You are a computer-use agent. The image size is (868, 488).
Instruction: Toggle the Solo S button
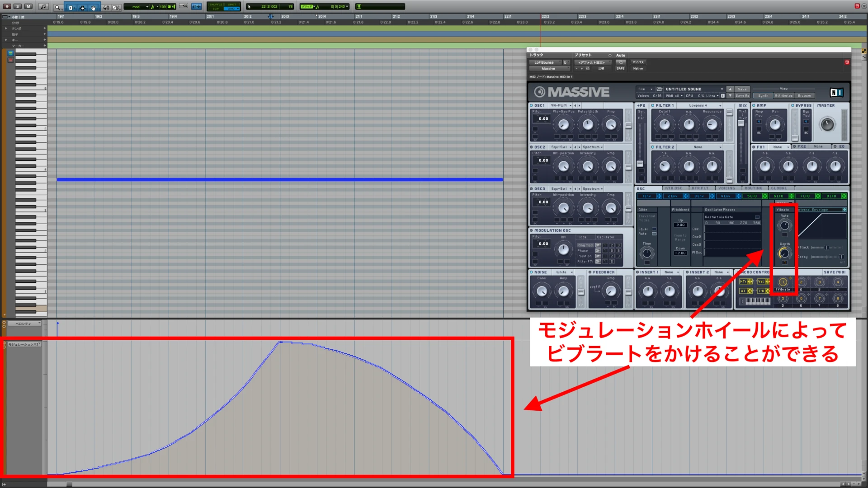tap(18, 6)
